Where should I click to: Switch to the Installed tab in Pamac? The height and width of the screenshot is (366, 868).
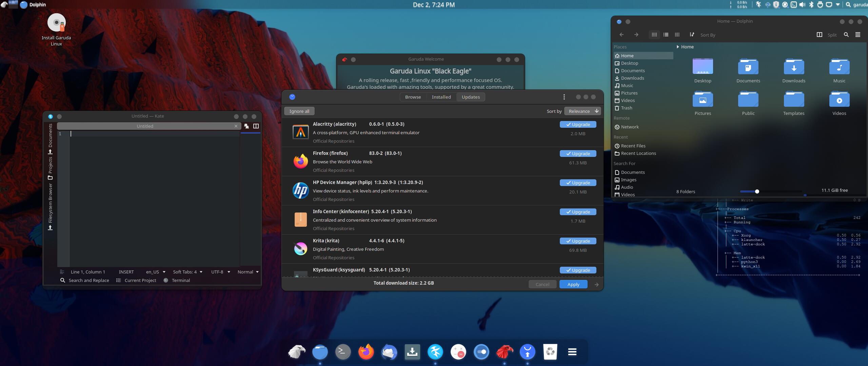click(441, 97)
